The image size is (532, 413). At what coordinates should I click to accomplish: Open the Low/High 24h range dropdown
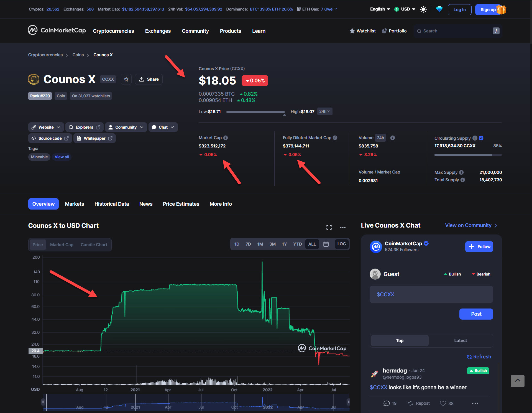[x=324, y=111]
